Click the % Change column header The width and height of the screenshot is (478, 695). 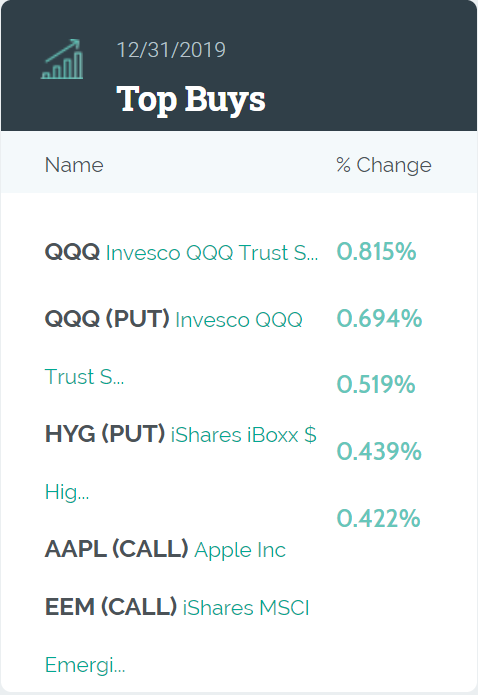[x=384, y=165]
